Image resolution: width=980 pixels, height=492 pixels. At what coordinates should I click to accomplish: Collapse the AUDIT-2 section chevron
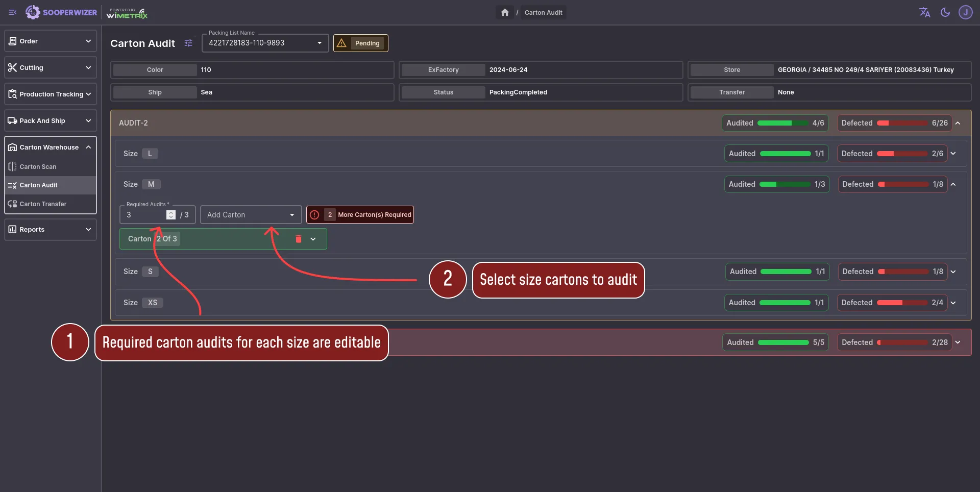[958, 123]
